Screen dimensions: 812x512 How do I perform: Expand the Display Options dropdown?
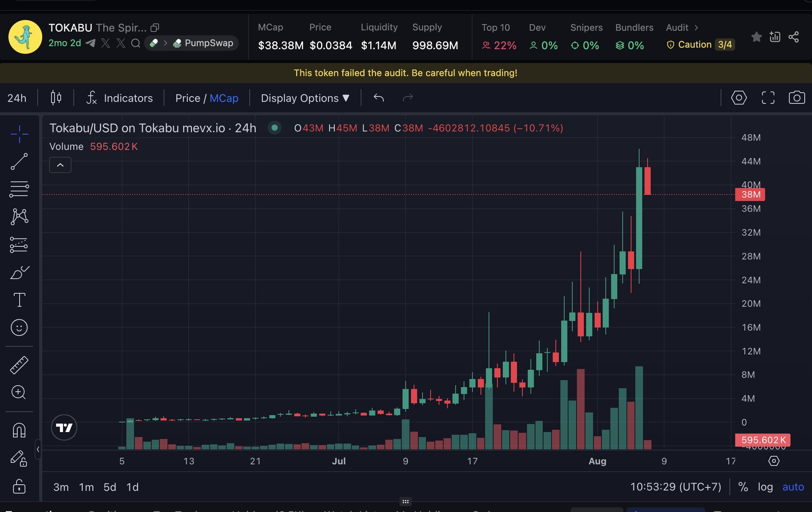point(305,98)
